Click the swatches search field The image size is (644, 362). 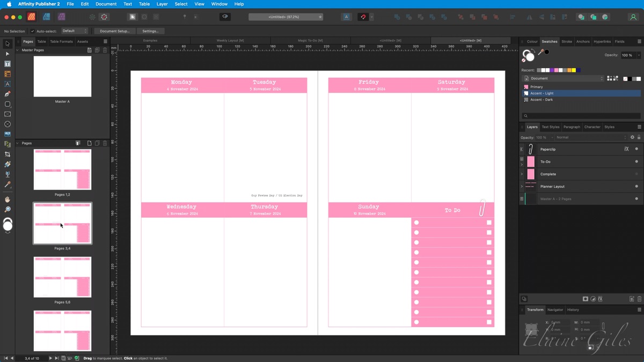(581, 116)
